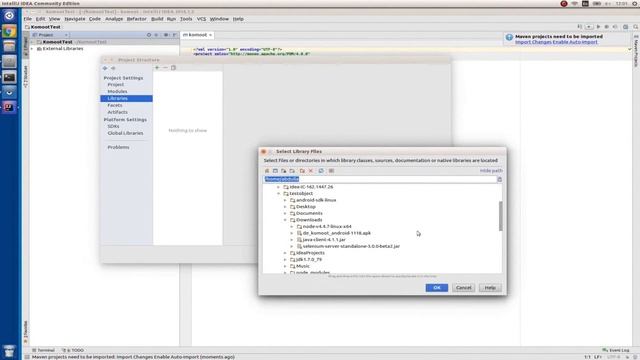Collapse the Downloads folder node

[x=285, y=220]
